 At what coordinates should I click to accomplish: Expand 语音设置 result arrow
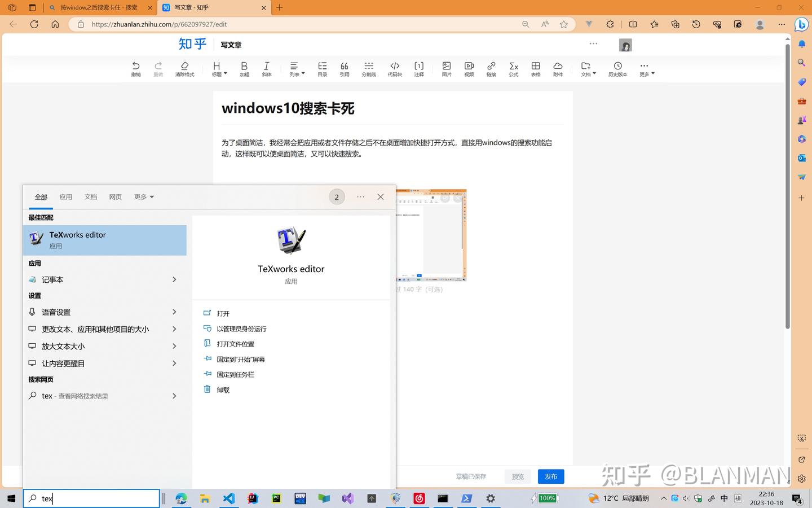(x=174, y=312)
